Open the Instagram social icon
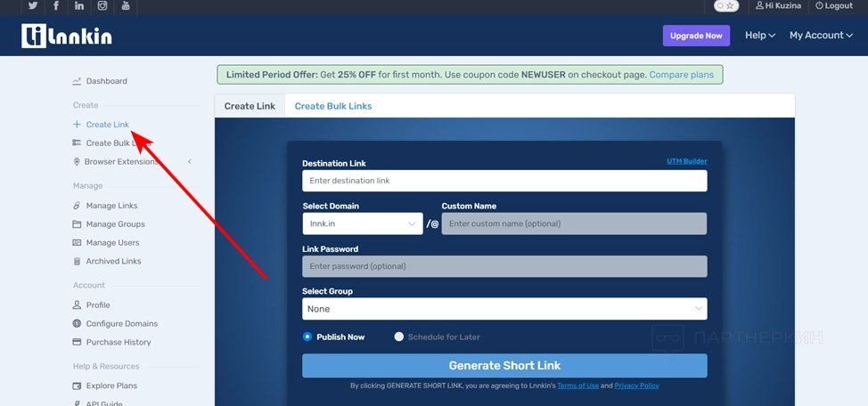The width and height of the screenshot is (868, 406). coord(102,5)
